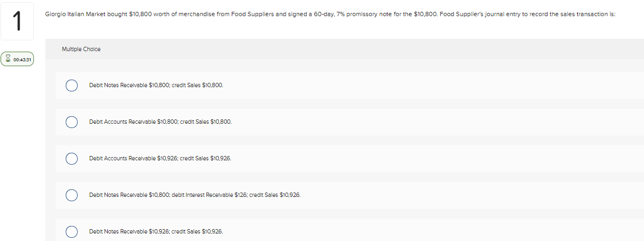
Task: Select radio for Debit Accounts Receivable $10,800 option
Action: pyautogui.click(x=72, y=122)
